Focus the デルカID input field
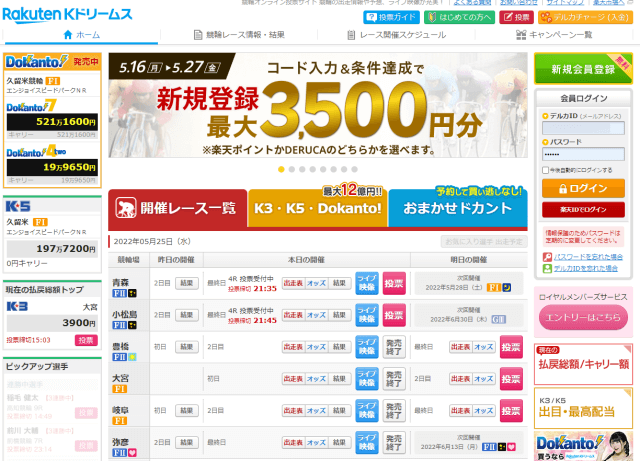 tap(583, 128)
